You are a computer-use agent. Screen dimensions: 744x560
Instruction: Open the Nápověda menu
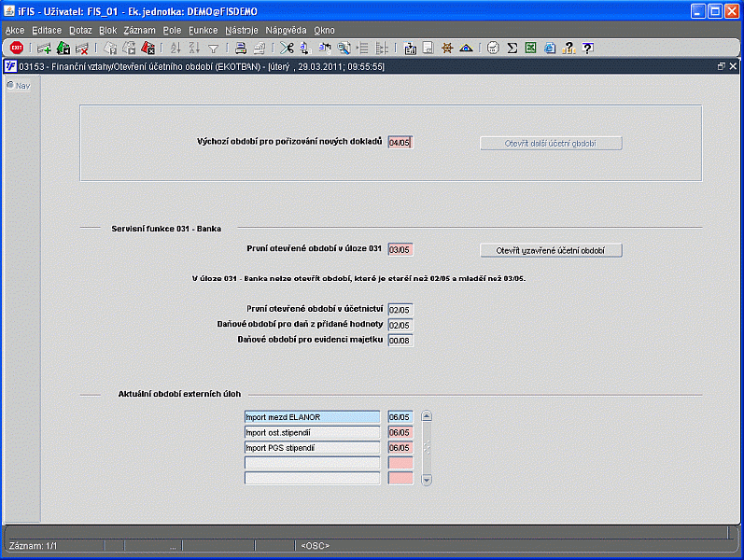(x=286, y=31)
